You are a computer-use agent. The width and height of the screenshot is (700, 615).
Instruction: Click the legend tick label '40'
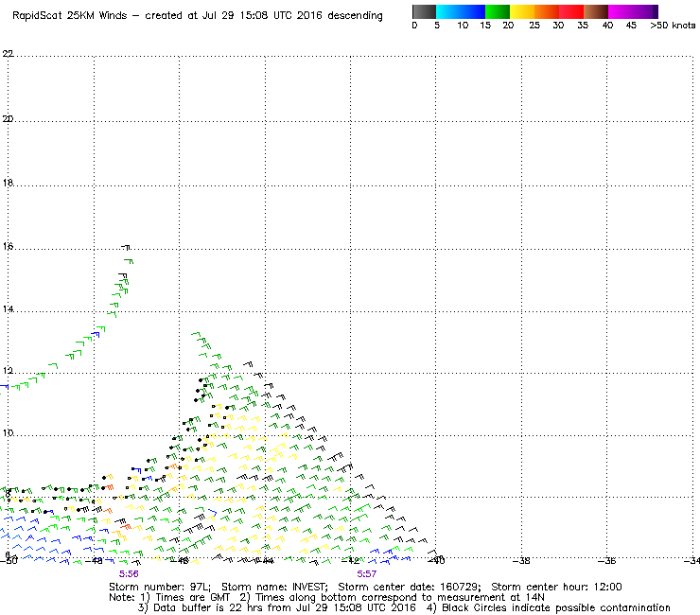pos(607,26)
